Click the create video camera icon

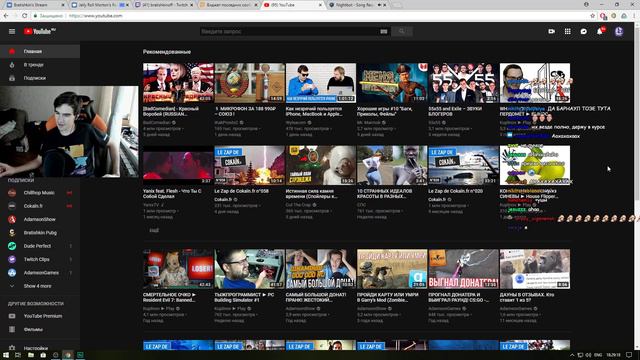point(551,31)
